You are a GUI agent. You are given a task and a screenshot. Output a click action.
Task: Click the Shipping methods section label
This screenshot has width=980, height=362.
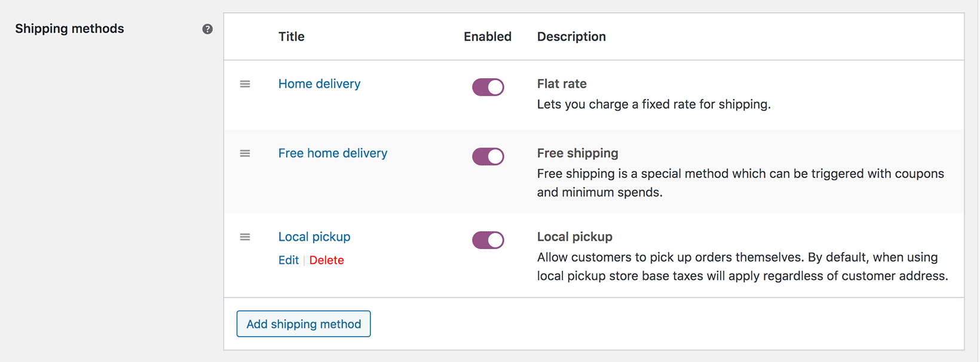coord(69,28)
